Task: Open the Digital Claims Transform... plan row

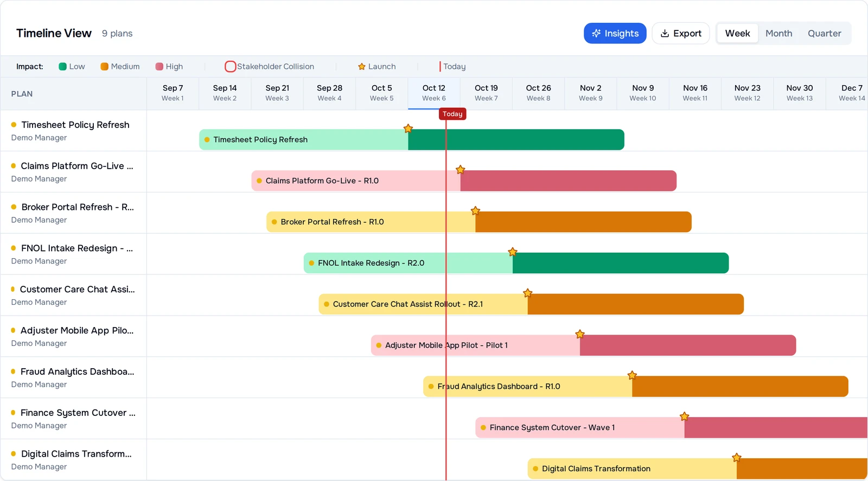Action: pos(73,460)
